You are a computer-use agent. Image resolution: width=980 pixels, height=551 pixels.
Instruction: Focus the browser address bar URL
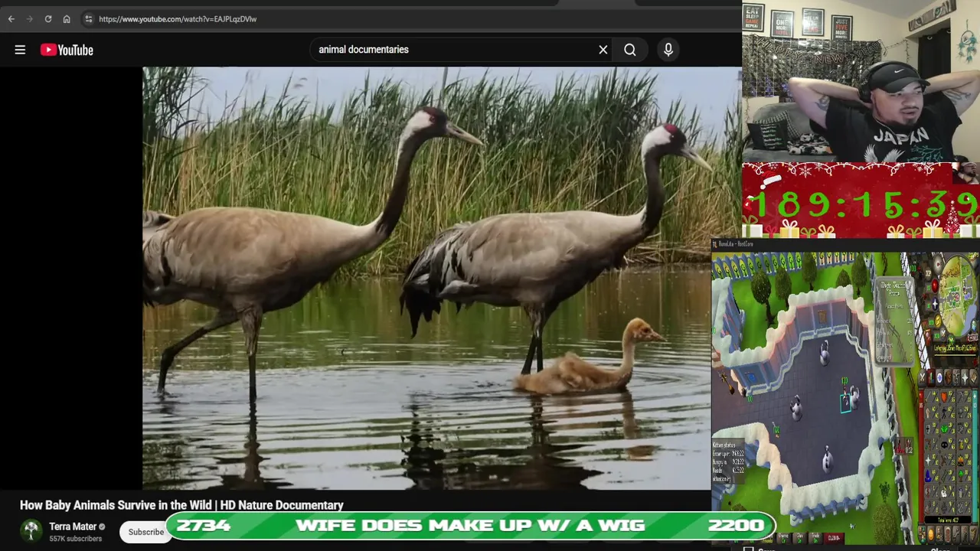(178, 18)
